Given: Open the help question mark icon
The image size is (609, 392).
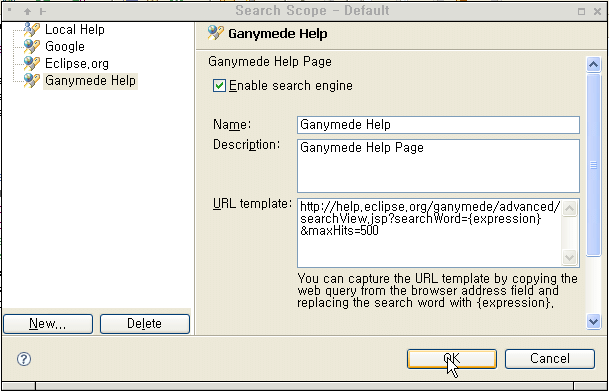Looking at the screenshot, I should (24, 359).
